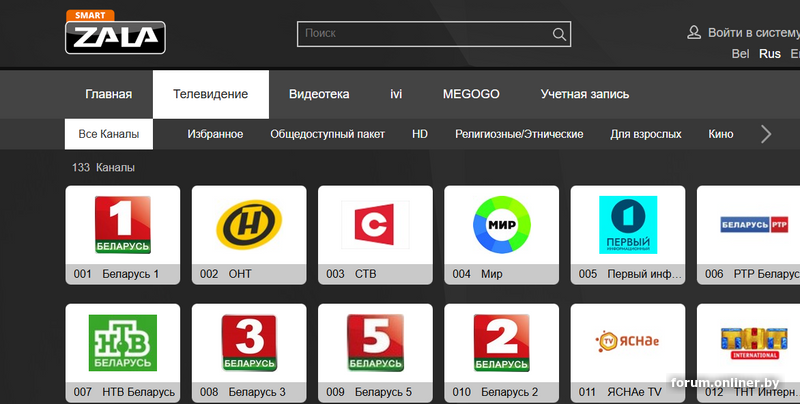Select the Религиозные/Этнические category
Screen dimensions: 800x404
click(519, 134)
